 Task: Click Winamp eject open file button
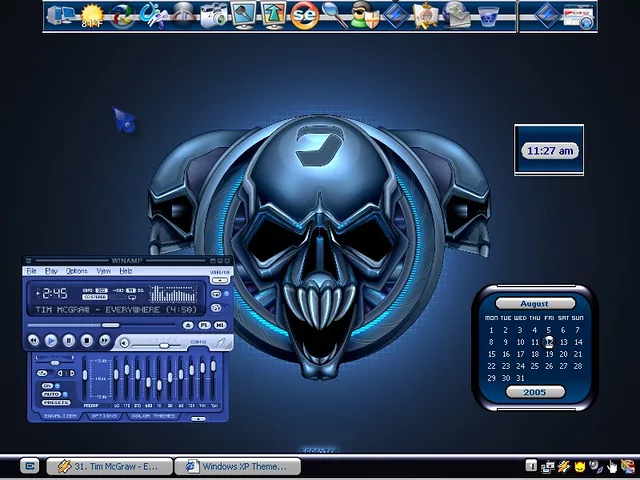(188, 325)
